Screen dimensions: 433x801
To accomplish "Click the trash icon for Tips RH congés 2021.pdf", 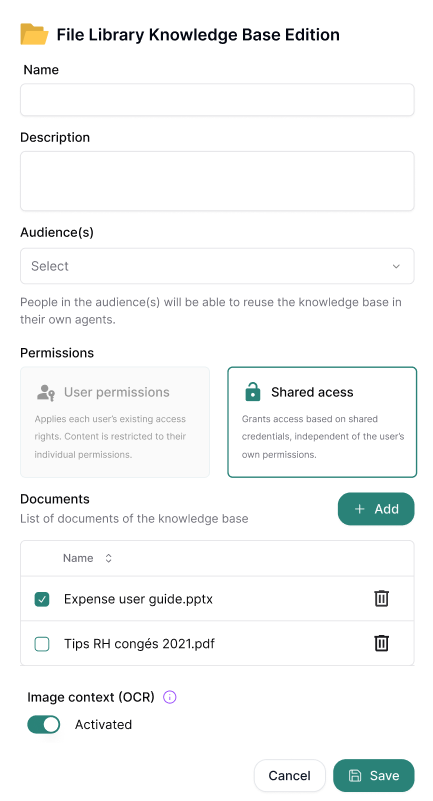I will point(381,643).
